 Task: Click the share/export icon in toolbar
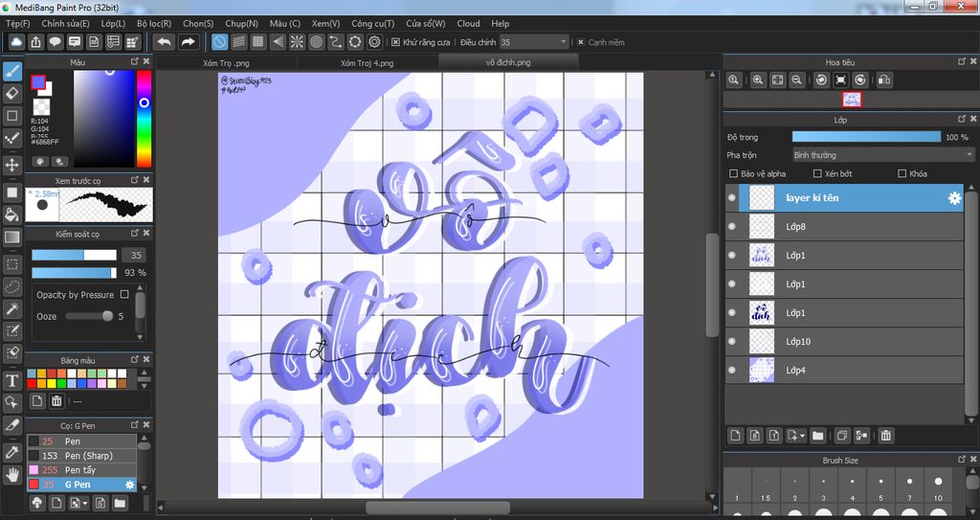(35, 42)
